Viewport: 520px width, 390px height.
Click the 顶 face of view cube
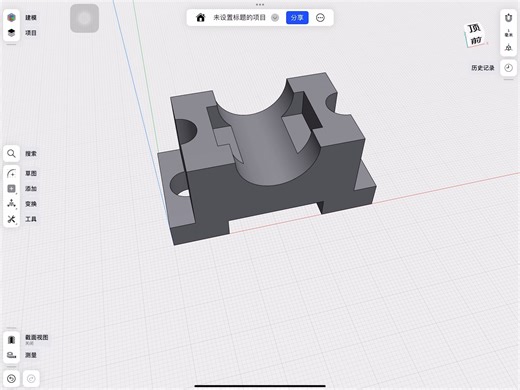coord(474,28)
